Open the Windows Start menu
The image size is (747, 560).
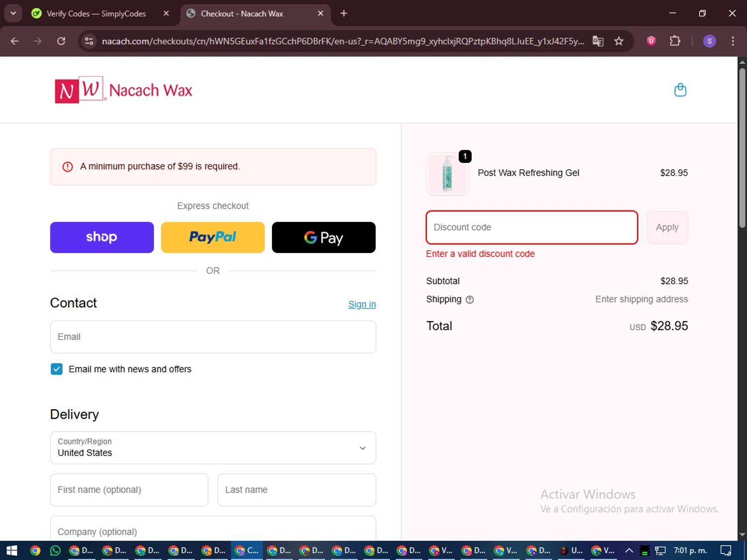click(11, 551)
